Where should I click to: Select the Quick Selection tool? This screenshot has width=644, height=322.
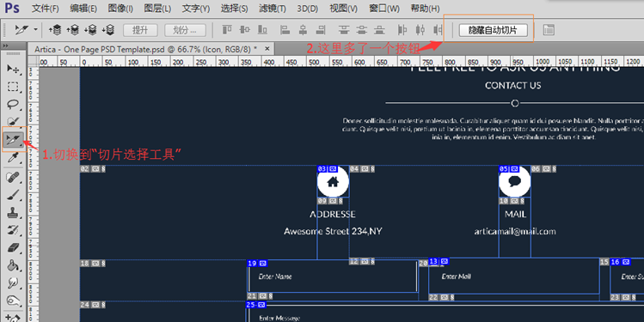coord(13,122)
